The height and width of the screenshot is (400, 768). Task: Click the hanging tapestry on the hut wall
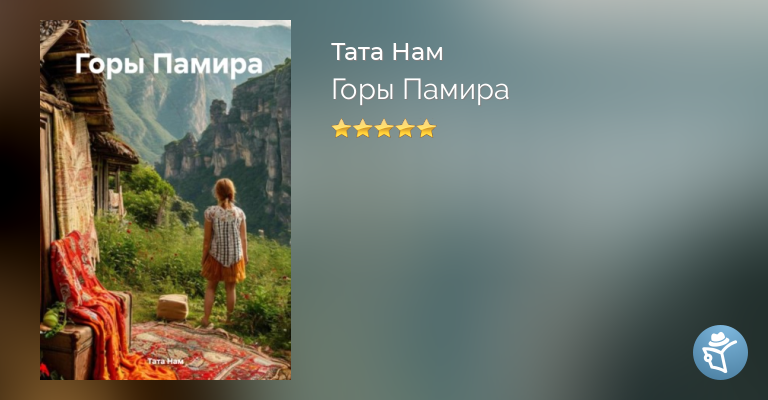pos(73,176)
